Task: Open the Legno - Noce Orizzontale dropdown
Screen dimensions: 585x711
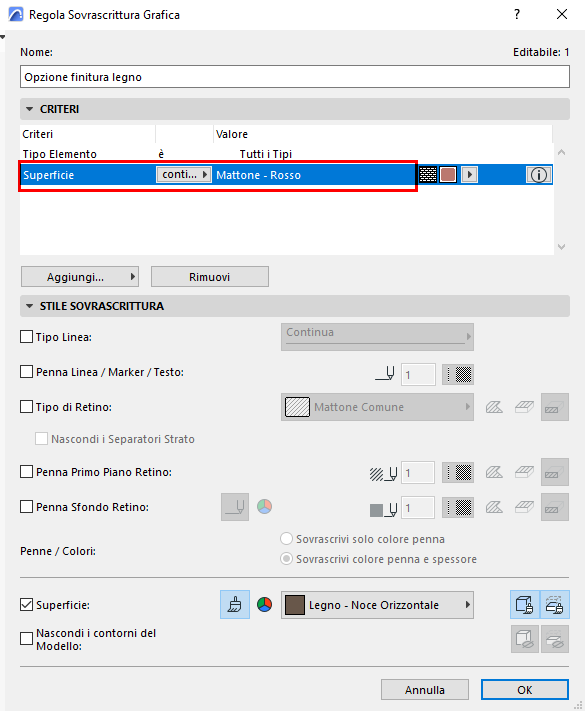Action: (x=377, y=604)
